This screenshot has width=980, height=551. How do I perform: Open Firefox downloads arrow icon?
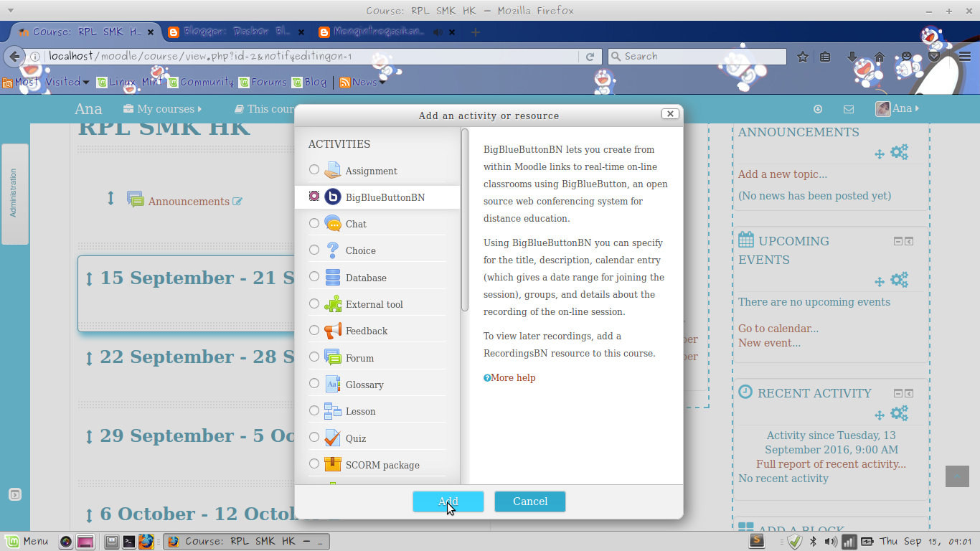click(852, 57)
